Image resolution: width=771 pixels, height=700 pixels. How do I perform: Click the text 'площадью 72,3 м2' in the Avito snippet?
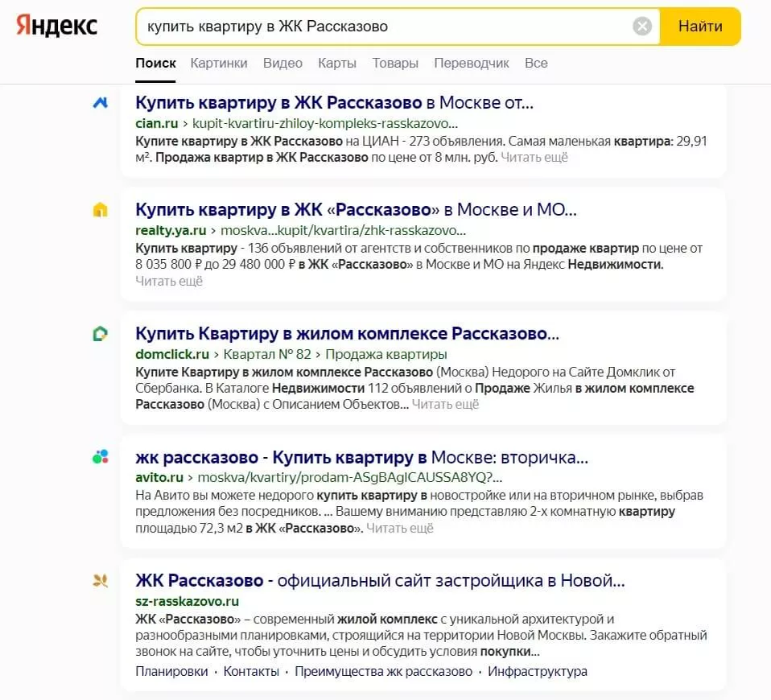point(189,529)
